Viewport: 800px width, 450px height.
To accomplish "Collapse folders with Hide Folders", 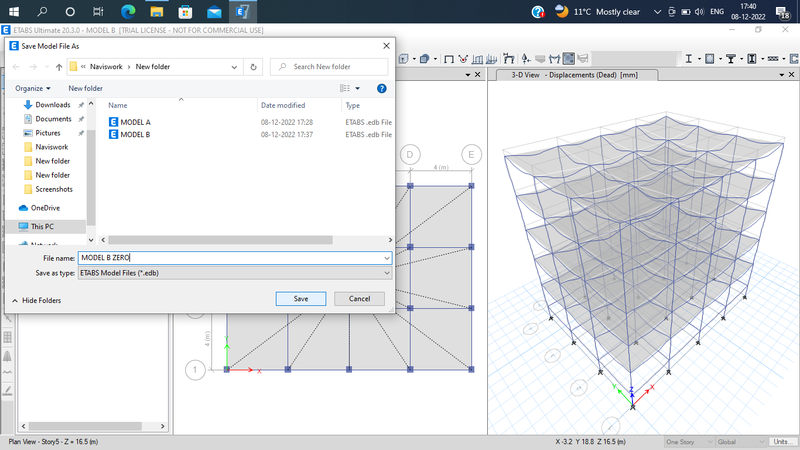I will tap(36, 301).
